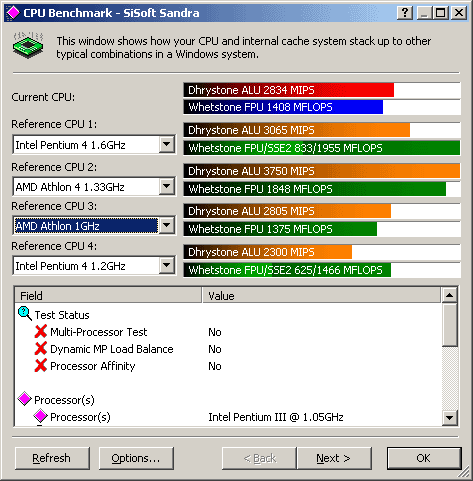Click the red Dhrystone ALU 2834 MIPS bar
Image resolution: width=473 pixels, height=481 pixels.
point(289,90)
